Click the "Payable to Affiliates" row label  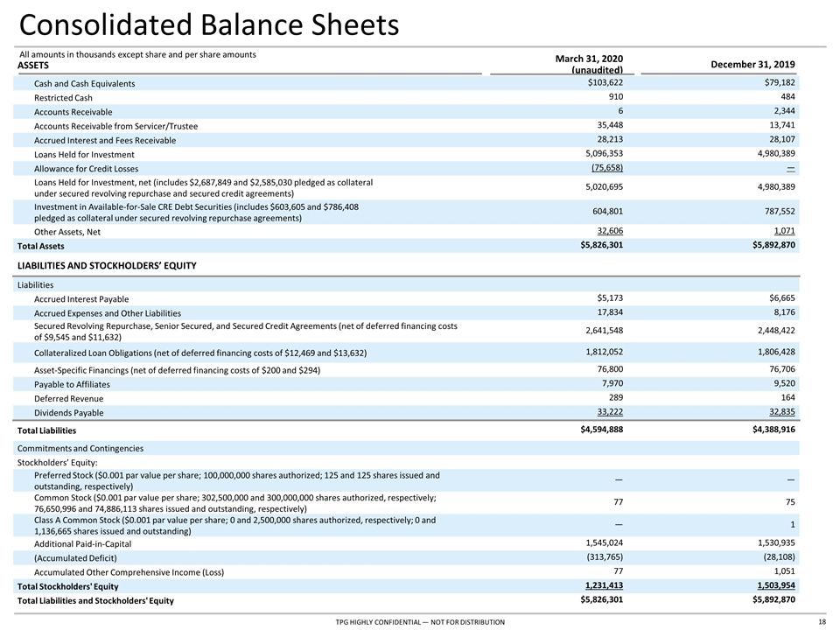coord(73,385)
